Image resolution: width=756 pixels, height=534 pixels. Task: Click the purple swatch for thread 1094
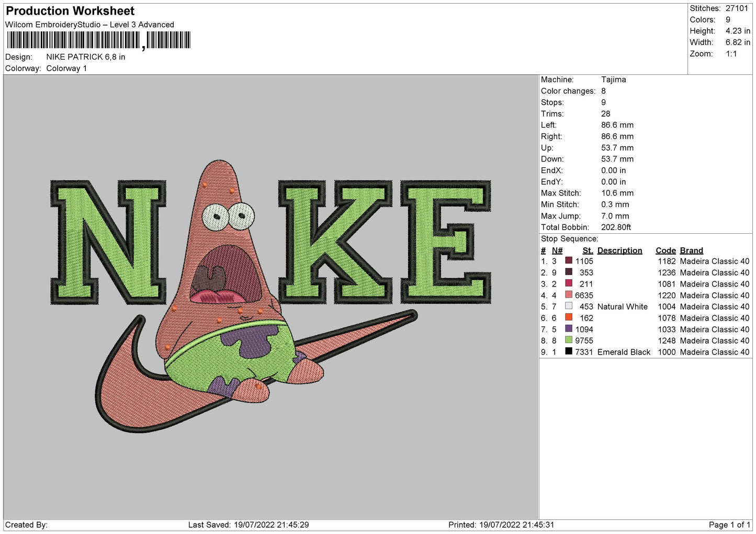pyautogui.click(x=569, y=329)
